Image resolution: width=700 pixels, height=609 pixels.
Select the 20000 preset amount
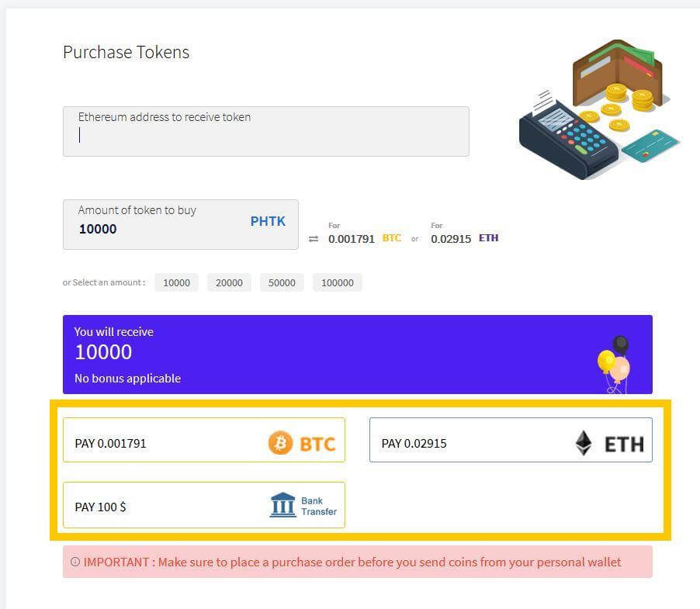point(229,282)
